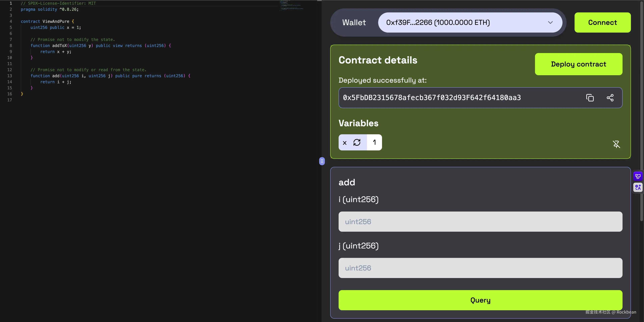Click the i (uint256) input field

coord(480,221)
